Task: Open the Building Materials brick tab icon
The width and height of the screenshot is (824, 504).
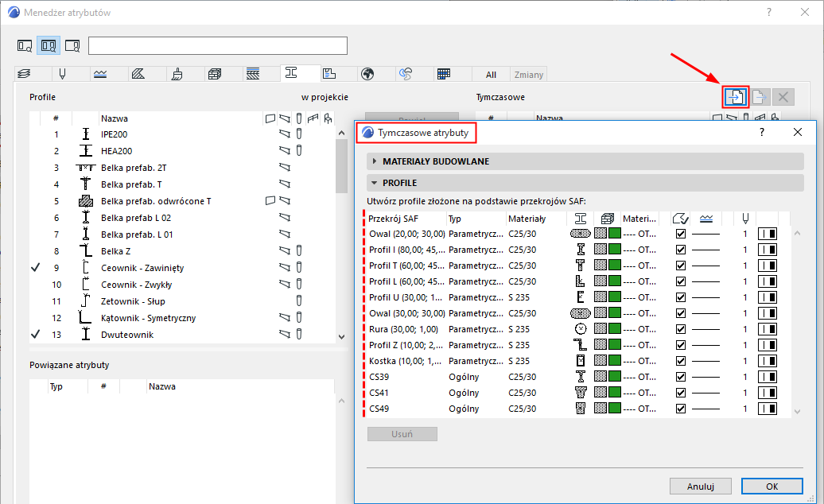Action: coord(214,75)
